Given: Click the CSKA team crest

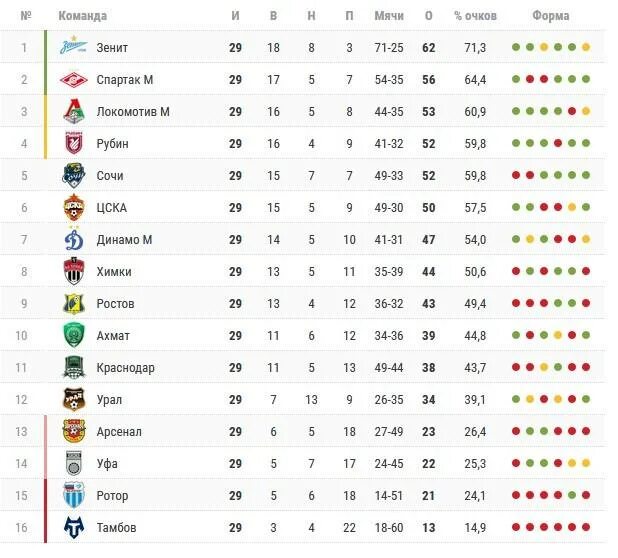Looking at the screenshot, I should 74,207.
